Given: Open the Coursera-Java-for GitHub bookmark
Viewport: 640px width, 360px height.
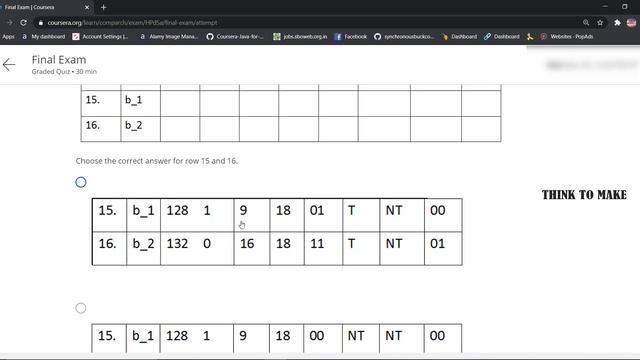Looking at the screenshot, I should [235, 37].
